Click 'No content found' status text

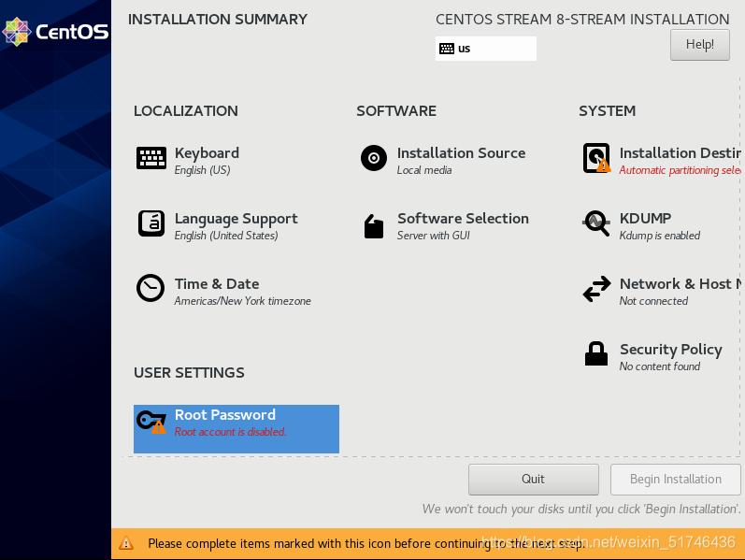pos(660,366)
